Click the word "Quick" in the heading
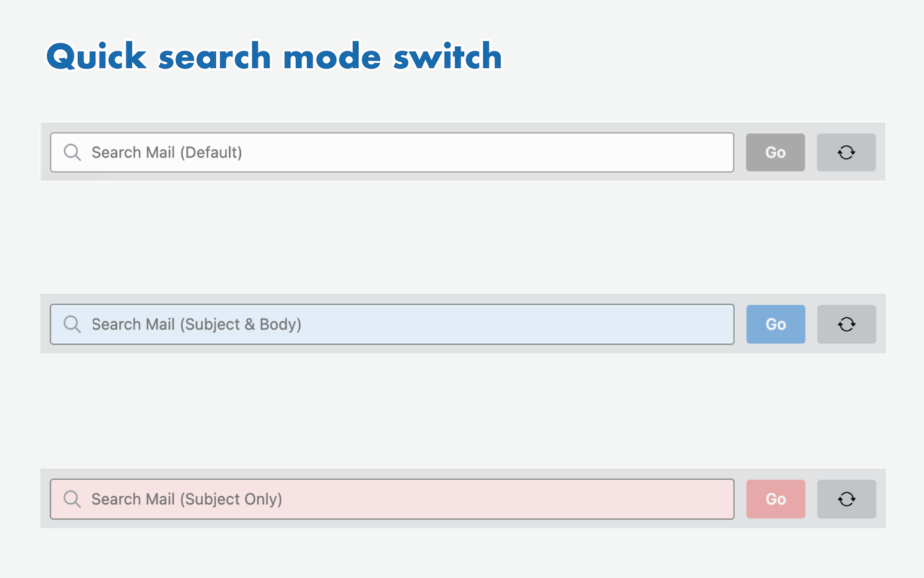 (97, 56)
